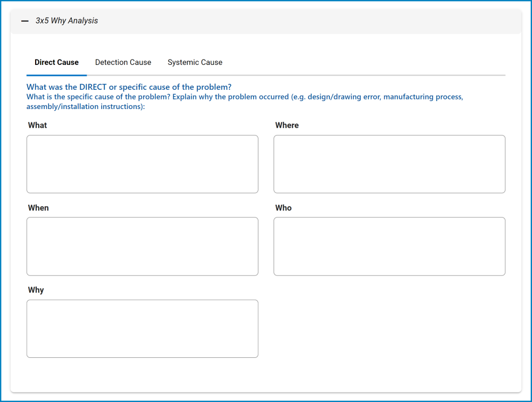
Task: Click inside the Who text area
Action: click(389, 246)
